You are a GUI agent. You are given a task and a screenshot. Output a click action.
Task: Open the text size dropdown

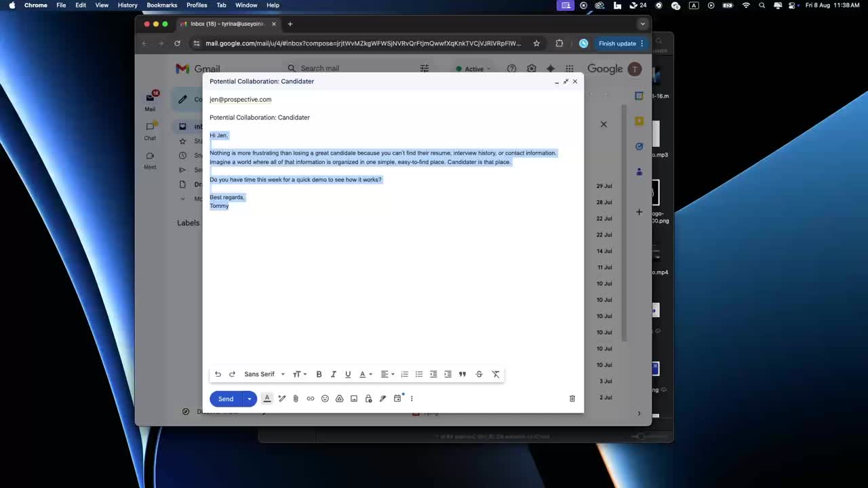pos(299,374)
